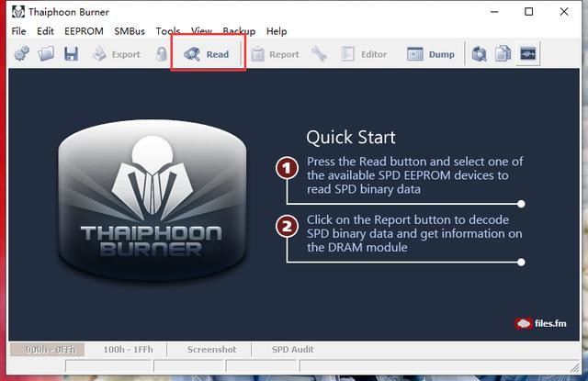Viewport: 588px width, 381px height.
Task: Toggle the waveform monitor icon
Action: point(527,54)
